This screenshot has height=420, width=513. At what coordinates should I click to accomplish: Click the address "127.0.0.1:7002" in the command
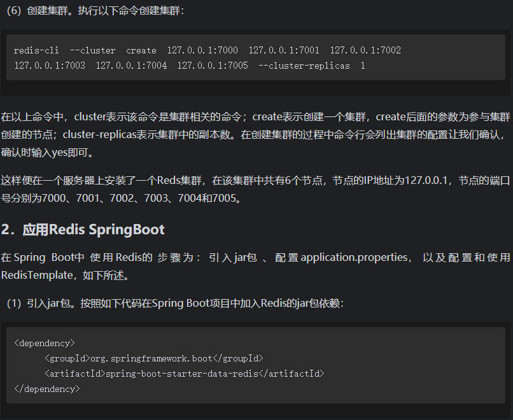coord(365,50)
